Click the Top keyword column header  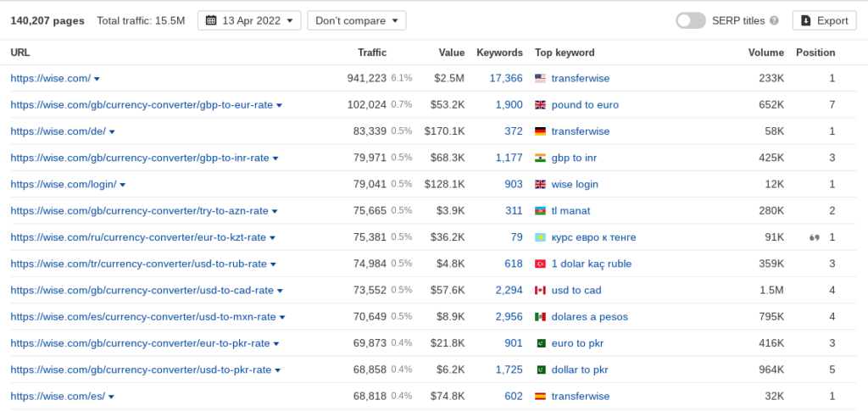[x=565, y=53]
